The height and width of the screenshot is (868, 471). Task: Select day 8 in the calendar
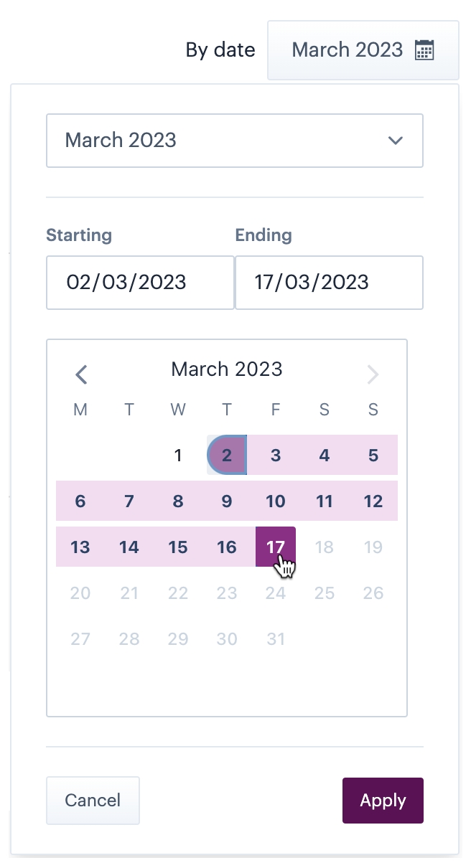click(178, 501)
